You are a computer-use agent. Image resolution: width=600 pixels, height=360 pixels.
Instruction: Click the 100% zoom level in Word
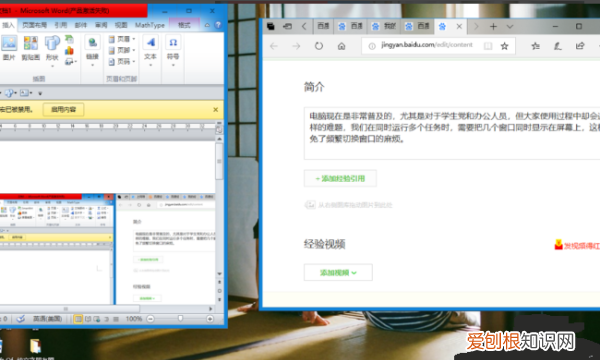tap(134, 319)
